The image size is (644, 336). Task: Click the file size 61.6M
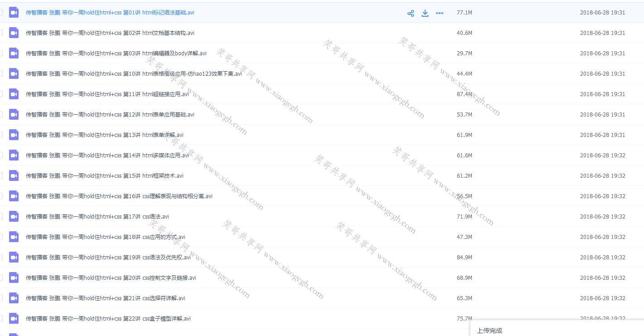point(465,156)
